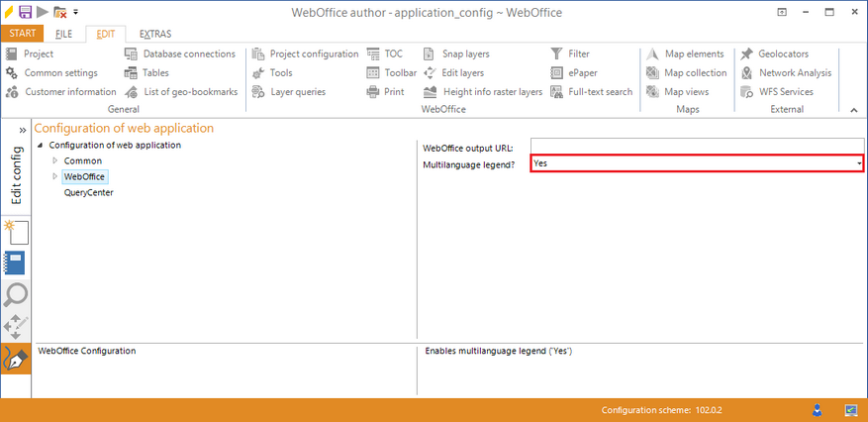Click the magnifier sidebar icon

pyautogui.click(x=16, y=295)
